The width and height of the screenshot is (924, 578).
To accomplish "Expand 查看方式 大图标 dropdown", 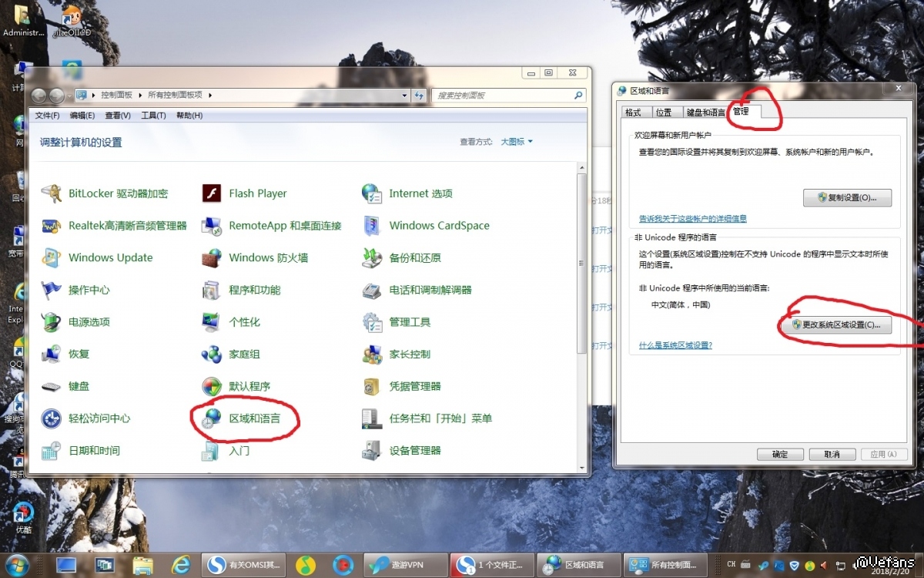I will [517, 142].
